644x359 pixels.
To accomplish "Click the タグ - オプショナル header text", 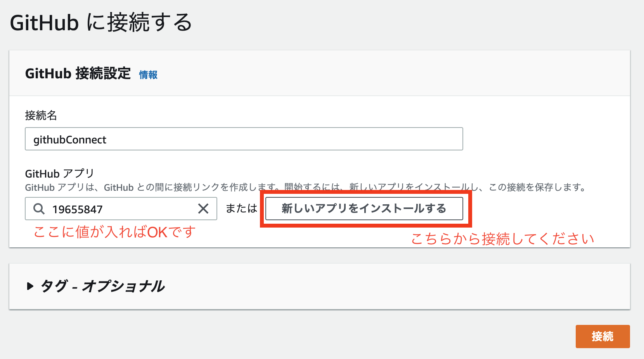I will pos(103,287).
